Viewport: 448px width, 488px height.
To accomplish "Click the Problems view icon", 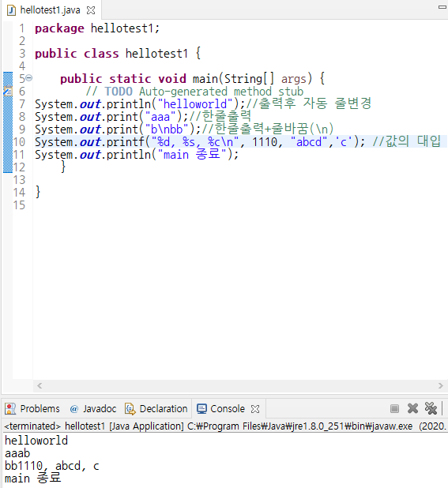I will [10, 408].
